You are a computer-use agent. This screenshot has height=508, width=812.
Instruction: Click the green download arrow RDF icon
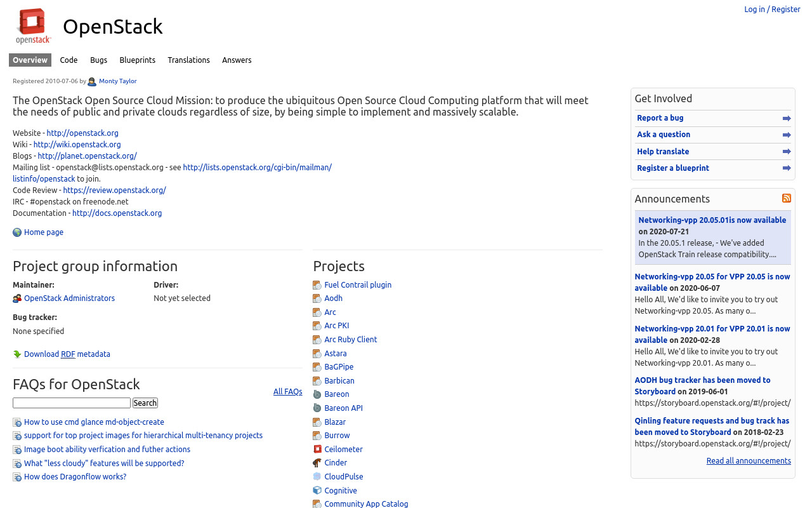(x=17, y=354)
